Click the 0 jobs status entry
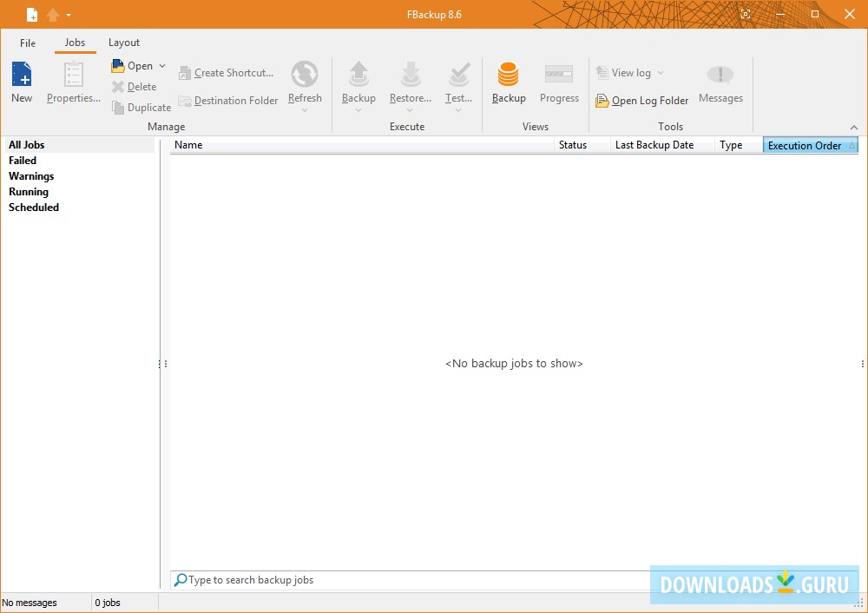Viewport: 868px width, 613px height. click(108, 603)
